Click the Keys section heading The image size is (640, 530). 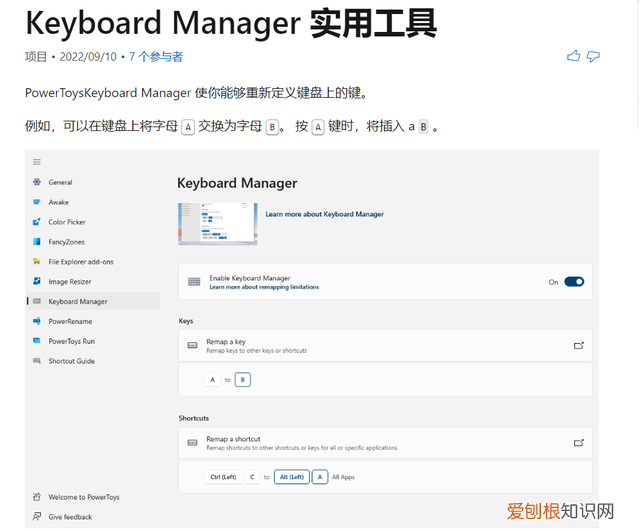[186, 321]
